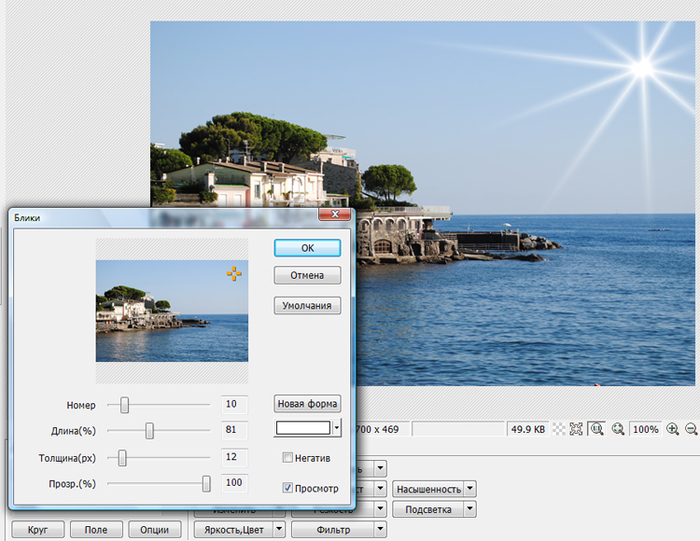The width and height of the screenshot is (700, 541).
Task: Zoom in with the plus magnifier
Action: (672, 429)
